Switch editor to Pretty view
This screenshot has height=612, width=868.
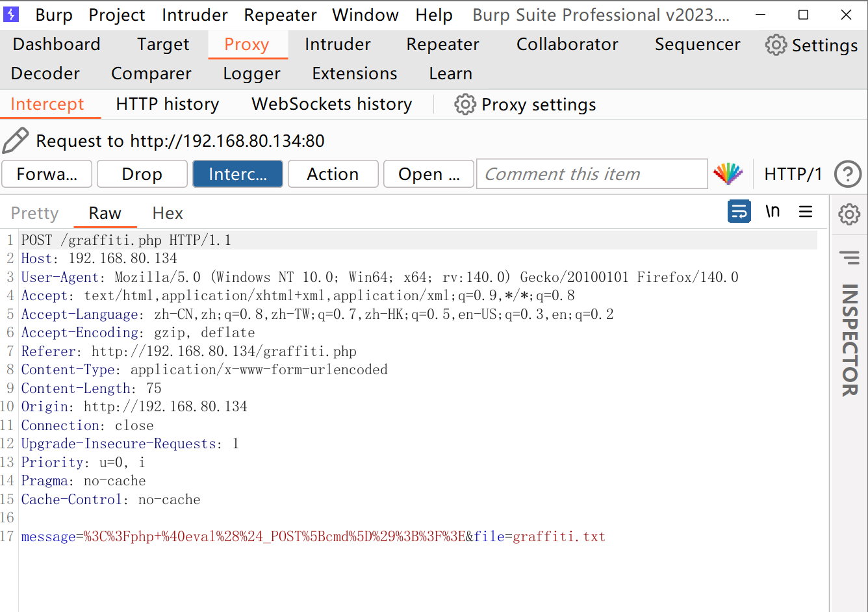35,213
